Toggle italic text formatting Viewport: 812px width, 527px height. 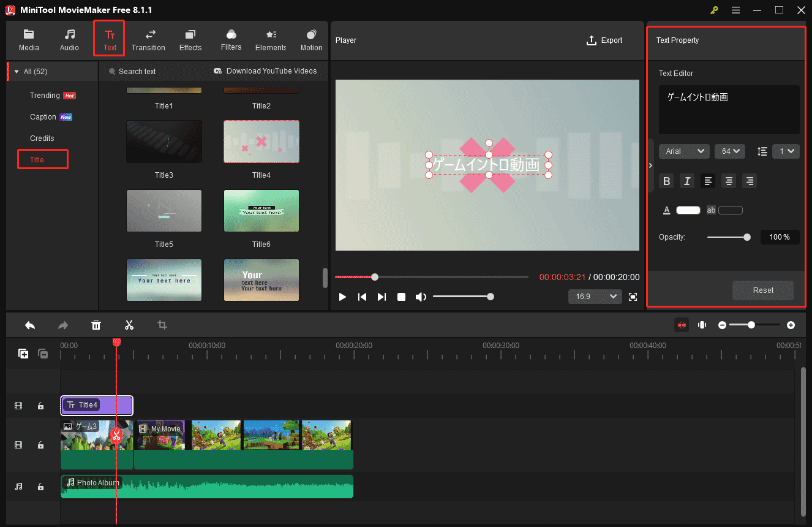tap(687, 181)
